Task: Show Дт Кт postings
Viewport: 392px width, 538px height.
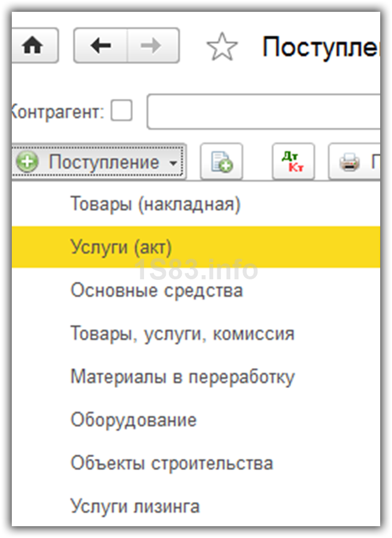Action: pos(293,162)
